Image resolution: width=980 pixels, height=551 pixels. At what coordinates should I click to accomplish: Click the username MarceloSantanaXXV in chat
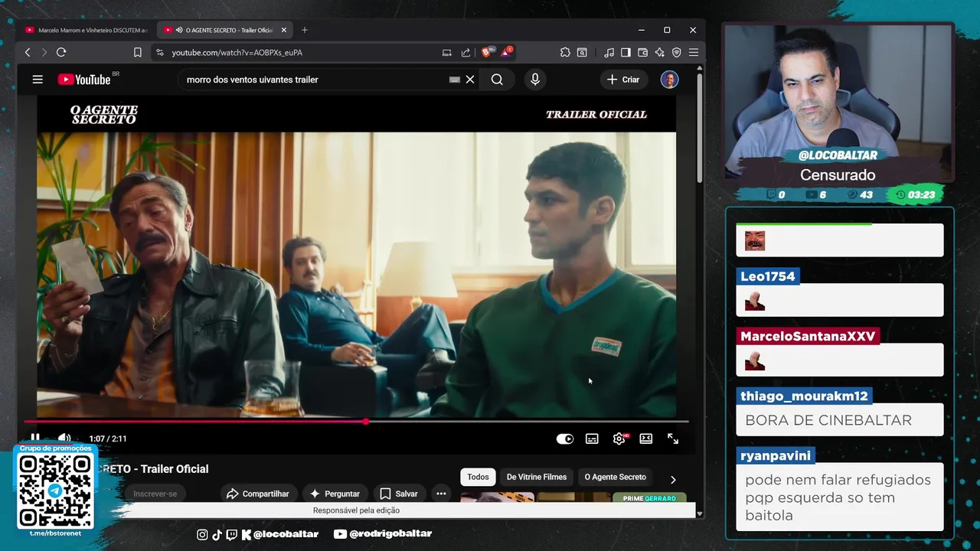pyautogui.click(x=808, y=336)
